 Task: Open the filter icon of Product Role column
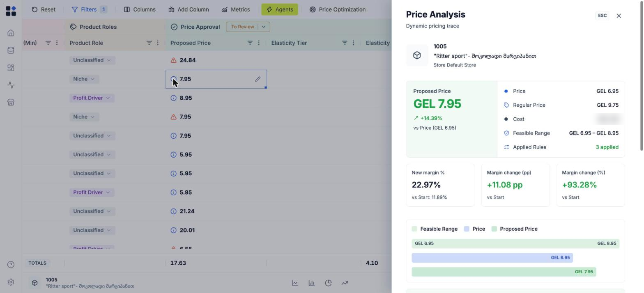[149, 43]
